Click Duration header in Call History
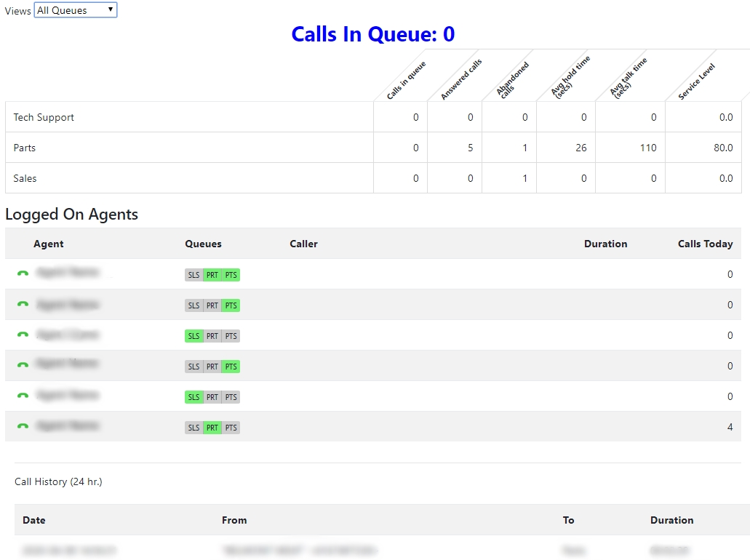 (x=672, y=520)
